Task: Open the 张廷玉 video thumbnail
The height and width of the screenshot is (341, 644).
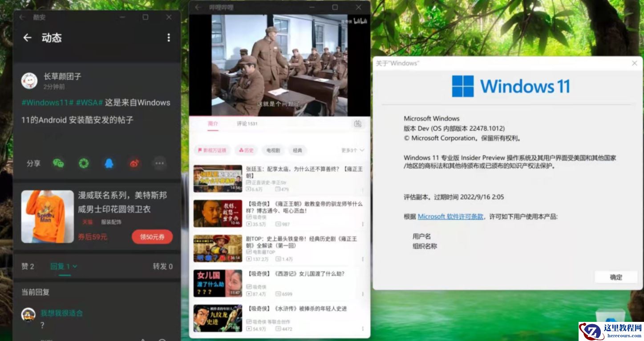Action: click(x=218, y=178)
